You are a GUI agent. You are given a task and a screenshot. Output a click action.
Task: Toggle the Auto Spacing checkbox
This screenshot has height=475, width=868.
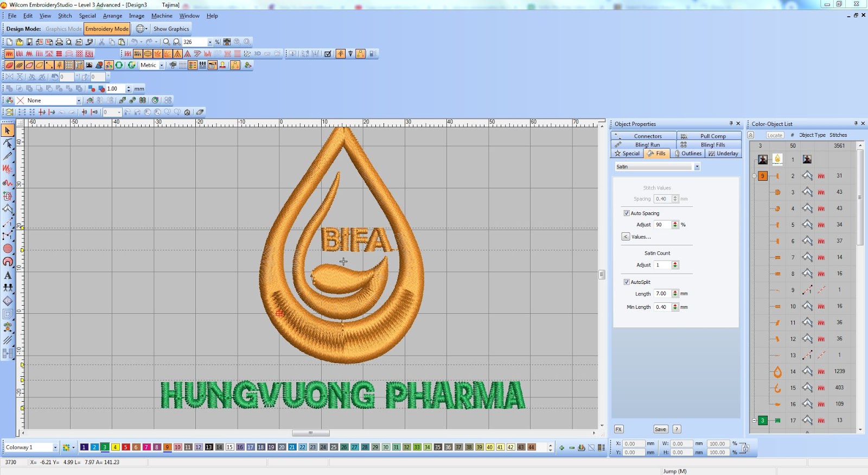point(627,213)
